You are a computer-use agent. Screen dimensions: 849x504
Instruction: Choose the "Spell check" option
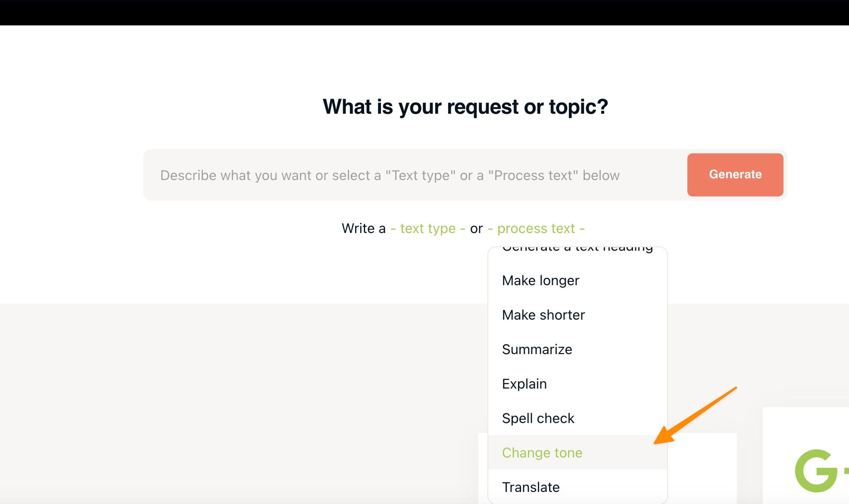538,418
